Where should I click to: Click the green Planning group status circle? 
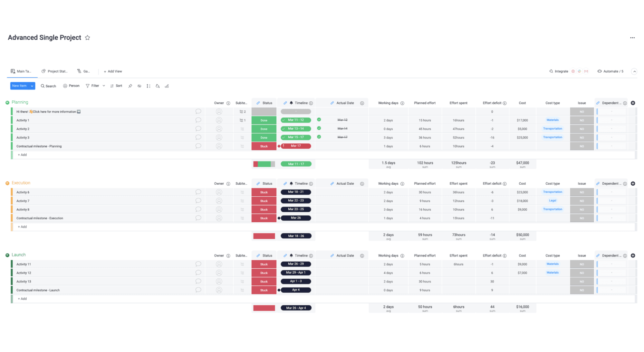point(7,102)
